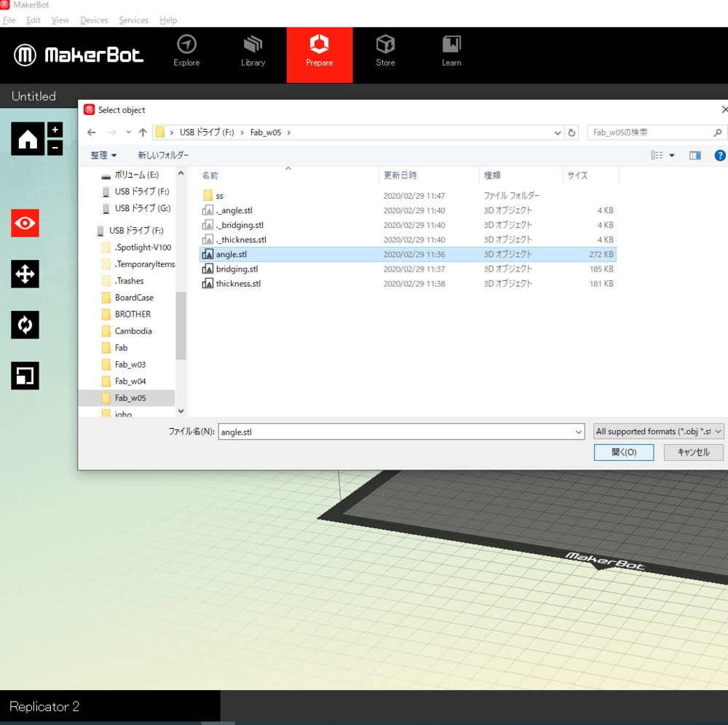Click the キャンセル cancel button
The height and width of the screenshot is (725, 728).
tap(694, 452)
